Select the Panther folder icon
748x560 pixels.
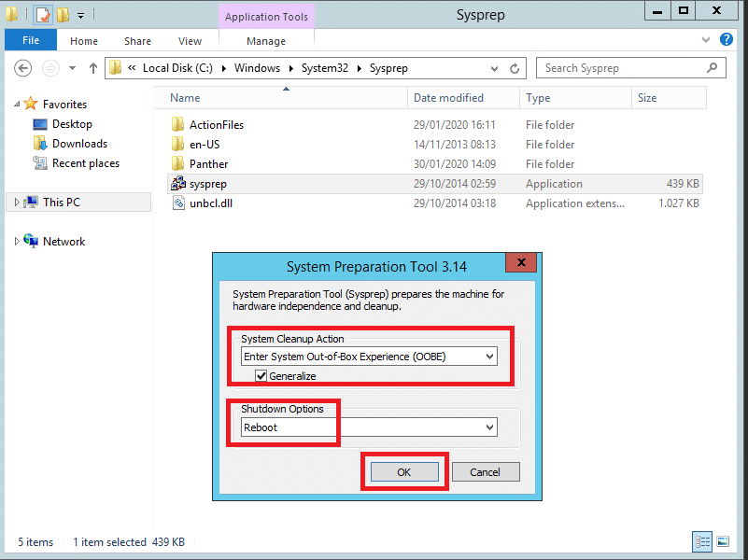tap(178, 164)
